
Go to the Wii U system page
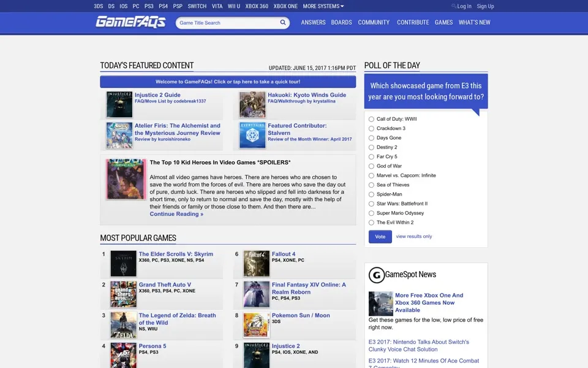pyautogui.click(x=233, y=6)
